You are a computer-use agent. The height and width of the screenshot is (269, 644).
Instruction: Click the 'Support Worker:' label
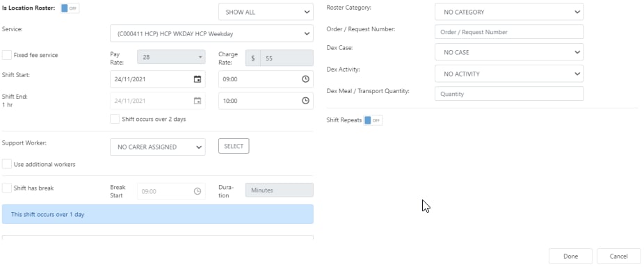point(24,143)
